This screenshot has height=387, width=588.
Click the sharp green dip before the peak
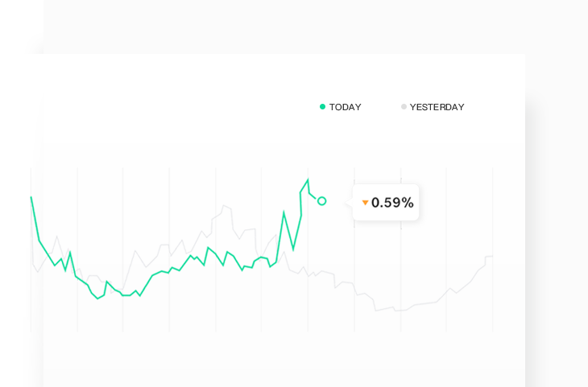(x=293, y=249)
